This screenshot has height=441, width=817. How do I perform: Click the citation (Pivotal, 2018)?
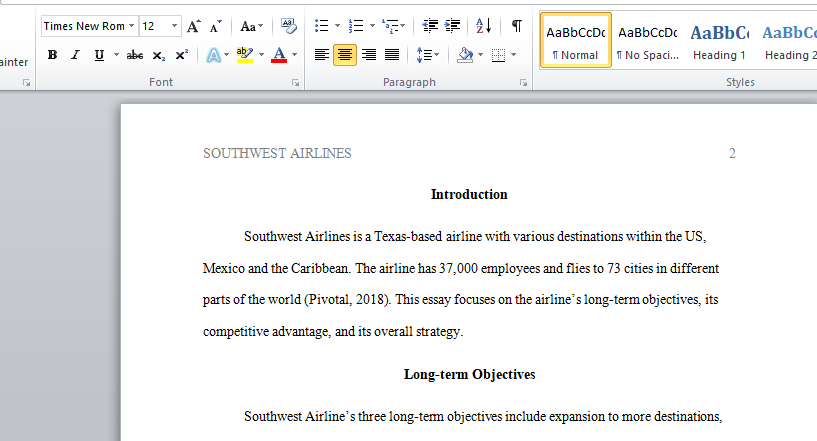coord(348,300)
